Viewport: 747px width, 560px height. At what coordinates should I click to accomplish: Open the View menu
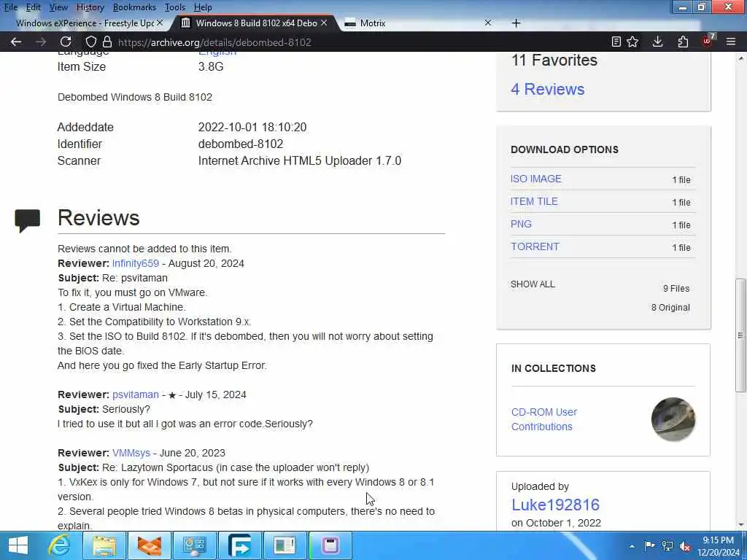coord(58,7)
